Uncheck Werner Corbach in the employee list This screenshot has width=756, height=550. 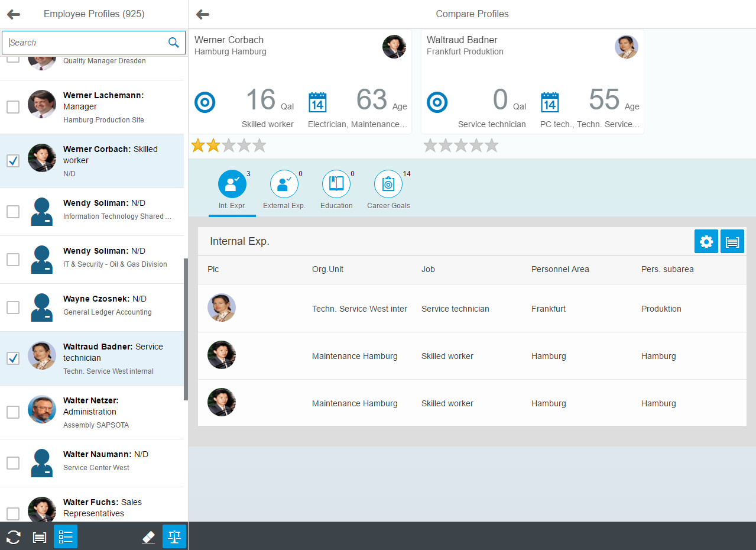pos(13,160)
